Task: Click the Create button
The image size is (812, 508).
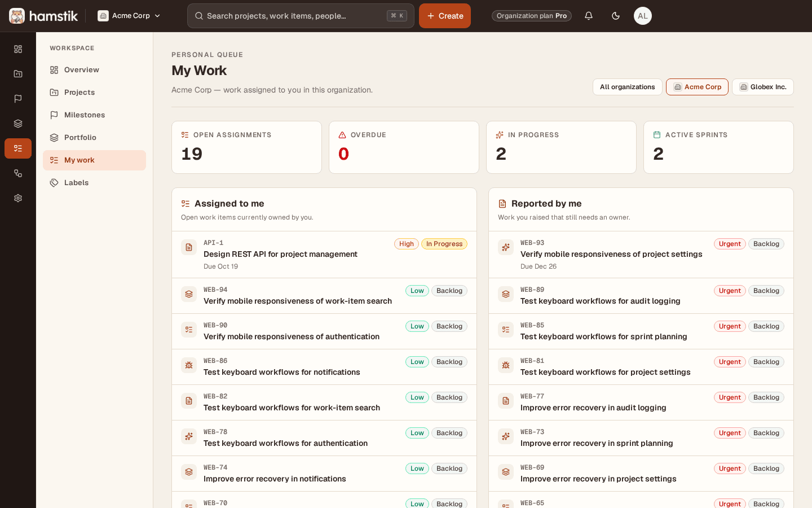Action: tap(445, 16)
